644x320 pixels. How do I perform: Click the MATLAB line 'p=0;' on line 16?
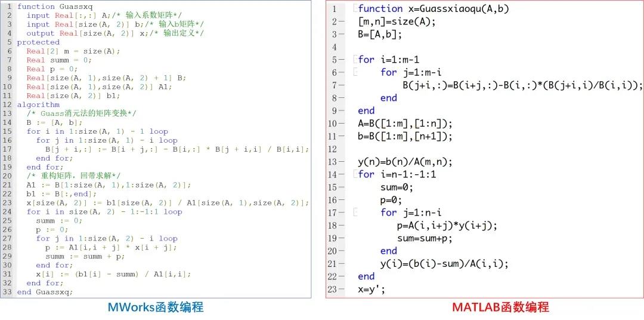point(391,200)
